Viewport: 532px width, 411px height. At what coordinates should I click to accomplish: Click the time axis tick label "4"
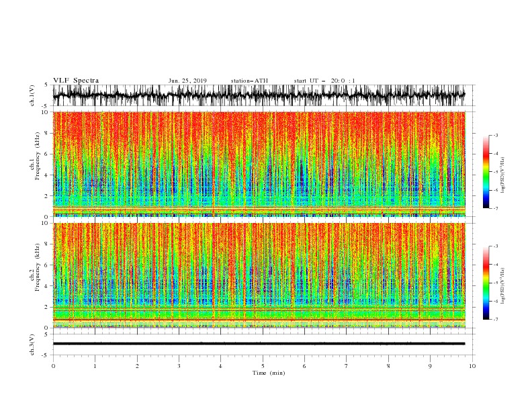click(x=221, y=366)
